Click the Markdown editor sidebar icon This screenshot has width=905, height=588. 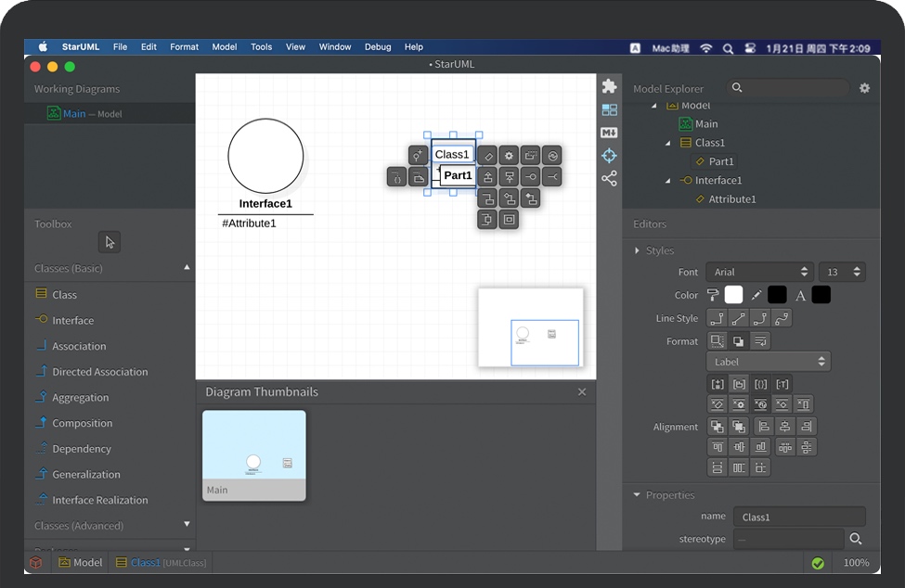click(609, 133)
